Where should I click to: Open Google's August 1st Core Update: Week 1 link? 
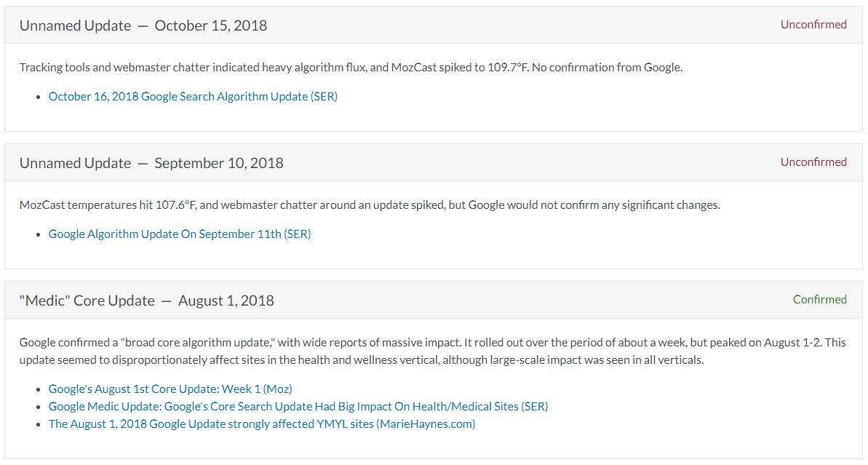(170, 389)
